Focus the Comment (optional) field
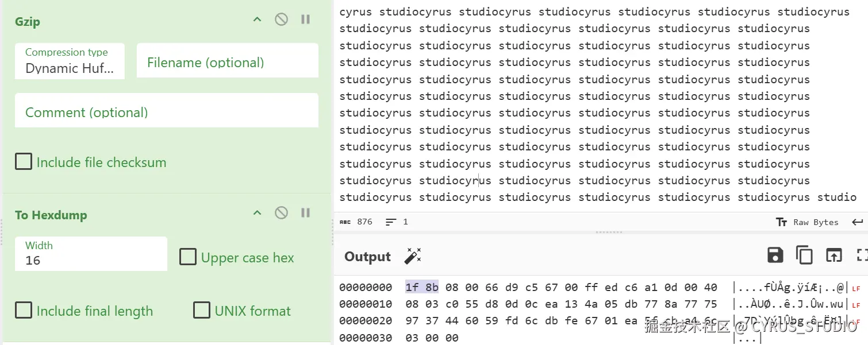This screenshot has height=345, width=868. [167, 110]
